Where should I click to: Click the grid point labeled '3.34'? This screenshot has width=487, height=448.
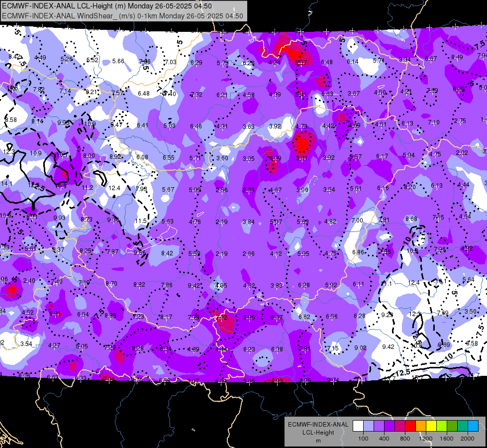pos(405,59)
